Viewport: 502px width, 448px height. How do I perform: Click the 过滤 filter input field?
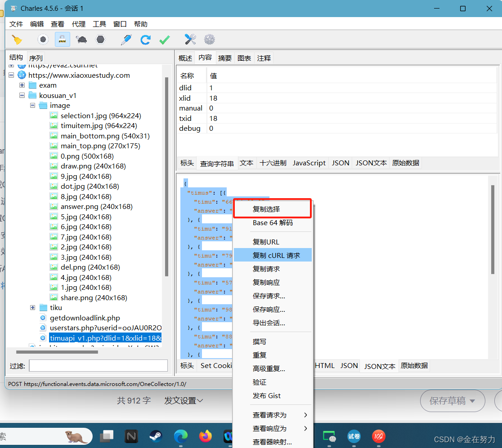point(99,365)
